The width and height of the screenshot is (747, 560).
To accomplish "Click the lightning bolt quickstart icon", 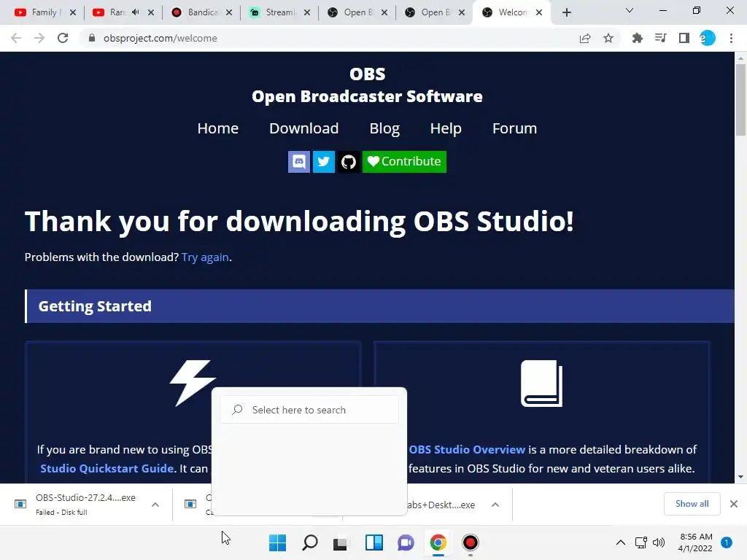I will (193, 383).
